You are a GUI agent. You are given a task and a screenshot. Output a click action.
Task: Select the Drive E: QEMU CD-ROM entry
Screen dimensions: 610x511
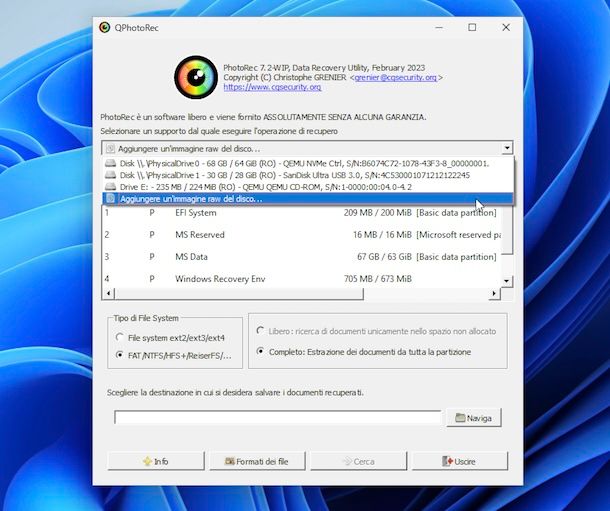tap(308, 187)
